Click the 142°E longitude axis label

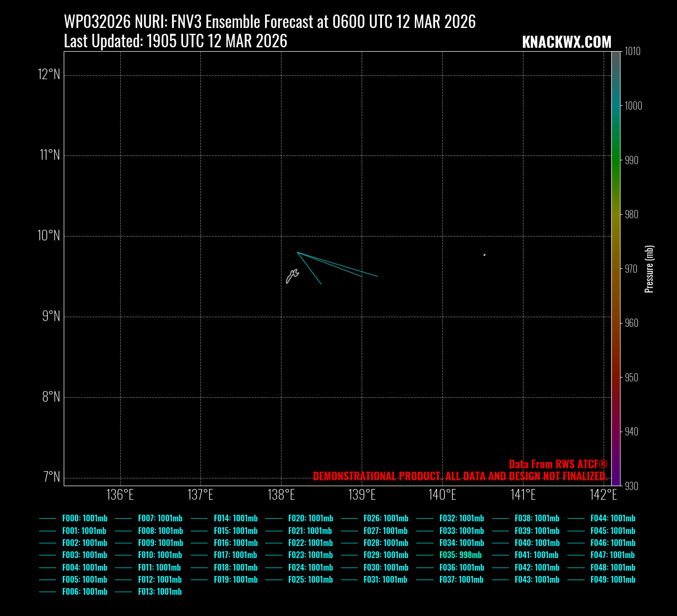tap(604, 495)
